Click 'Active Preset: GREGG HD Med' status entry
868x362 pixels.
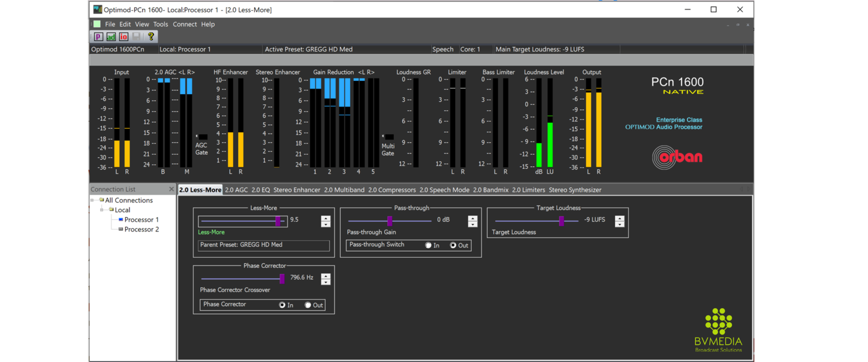click(x=308, y=49)
